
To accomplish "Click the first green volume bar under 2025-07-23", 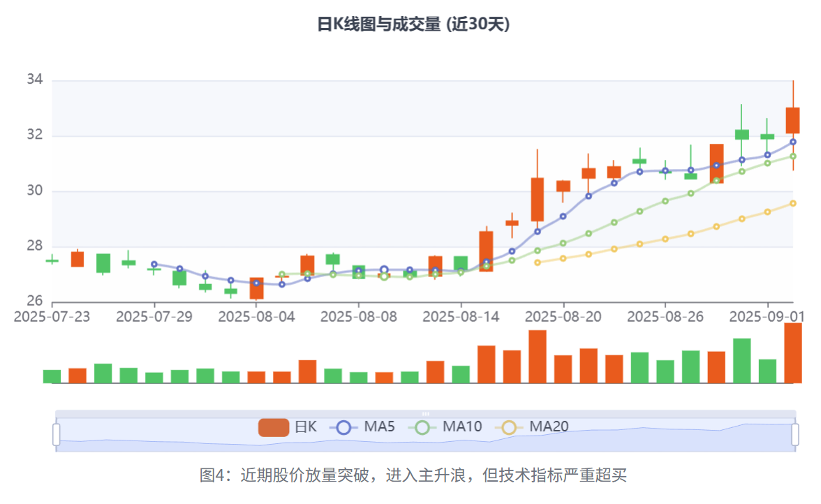I will pos(52,376).
